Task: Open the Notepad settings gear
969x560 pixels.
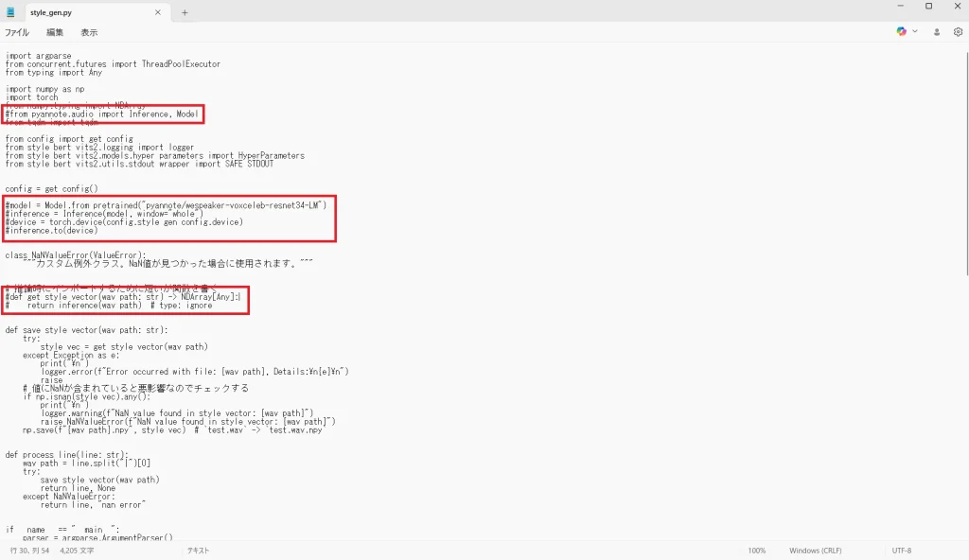Action: (958, 31)
